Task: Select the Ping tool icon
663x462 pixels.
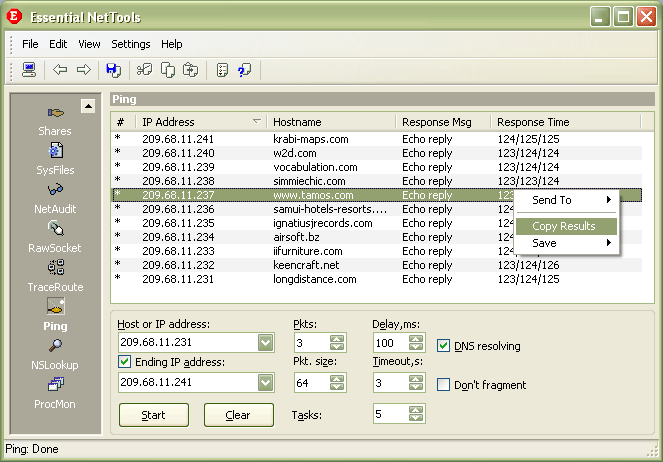Action: click(55, 306)
